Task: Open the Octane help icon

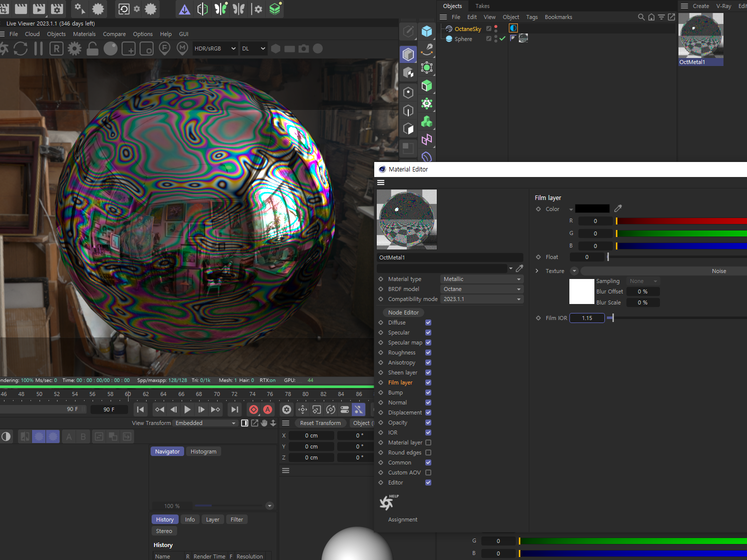Action: point(388,502)
